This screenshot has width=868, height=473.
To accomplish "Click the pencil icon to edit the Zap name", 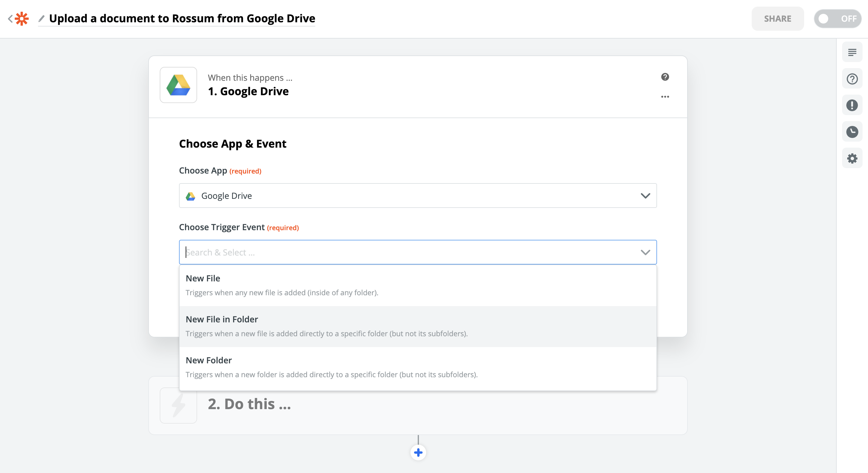I will coord(42,19).
